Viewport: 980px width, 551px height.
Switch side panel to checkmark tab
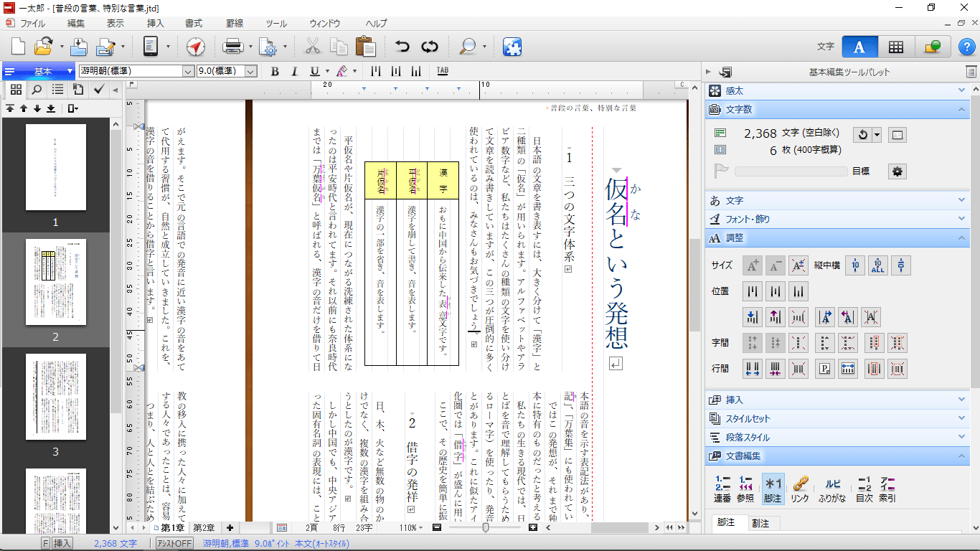tap(99, 90)
